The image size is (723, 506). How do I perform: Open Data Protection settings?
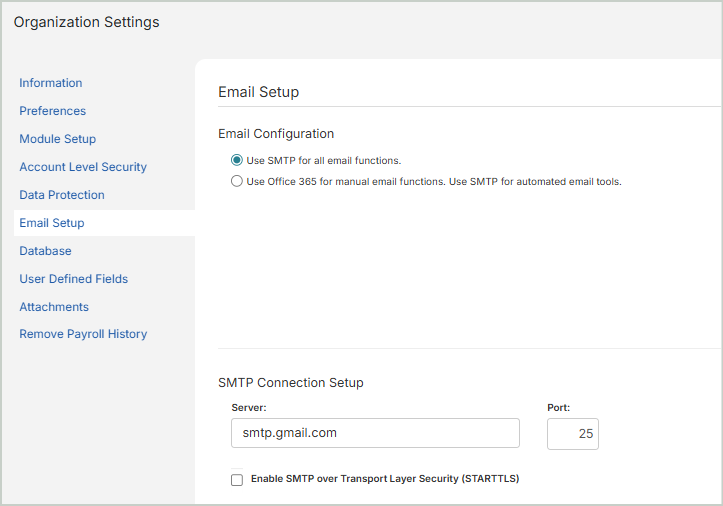[x=62, y=195]
